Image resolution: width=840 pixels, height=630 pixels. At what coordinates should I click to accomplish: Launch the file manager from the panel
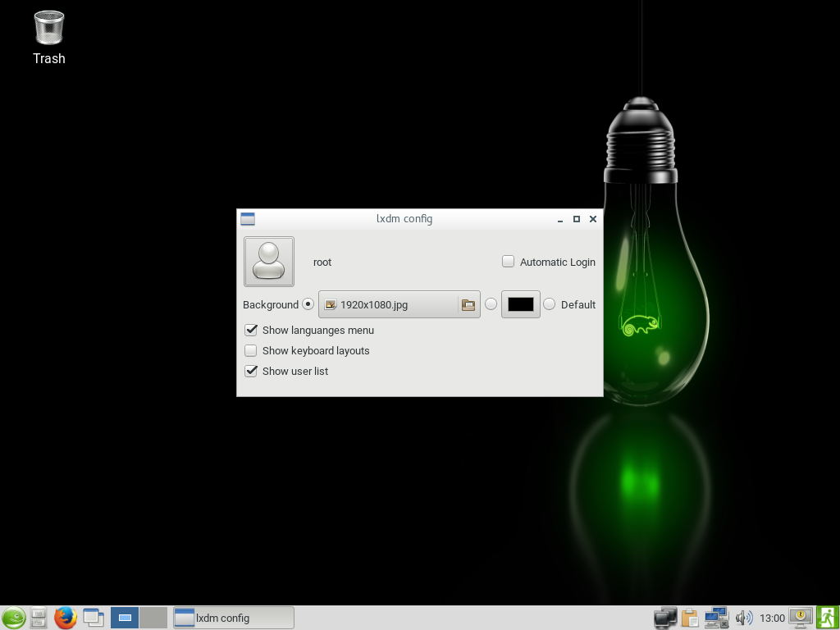[x=39, y=618]
